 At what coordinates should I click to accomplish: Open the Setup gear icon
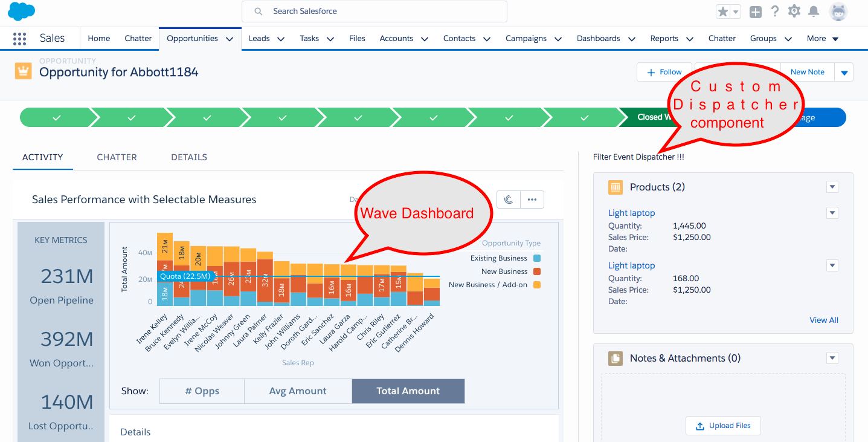pos(794,11)
